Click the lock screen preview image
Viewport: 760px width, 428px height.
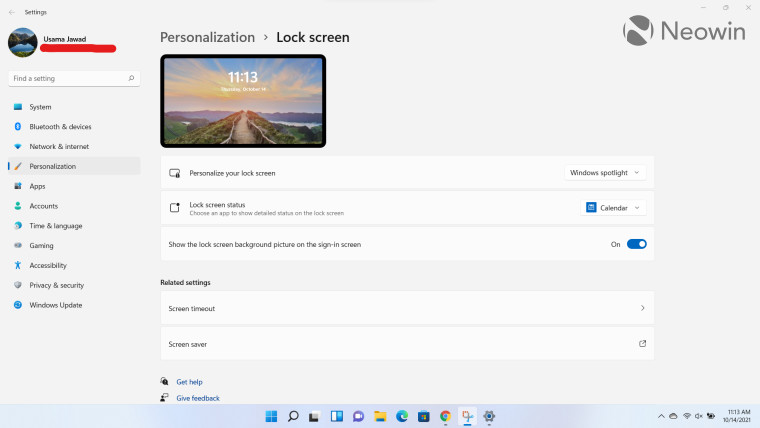pyautogui.click(x=243, y=101)
